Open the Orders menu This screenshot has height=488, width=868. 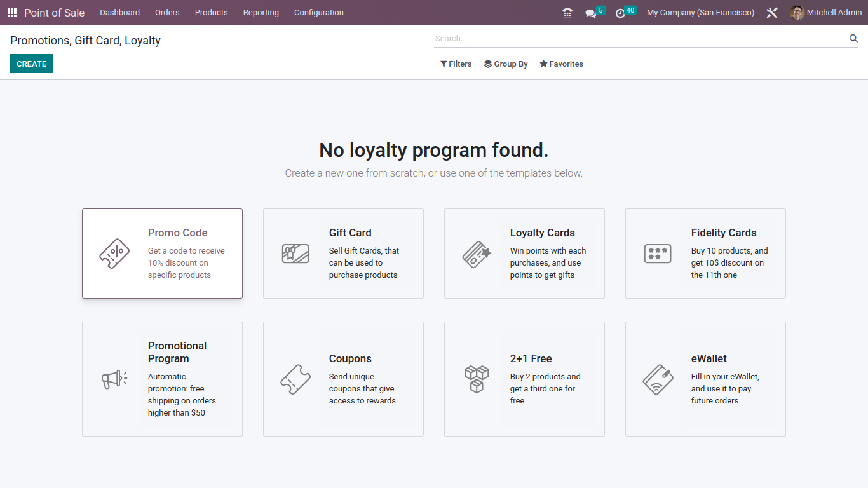tap(167, 13)
